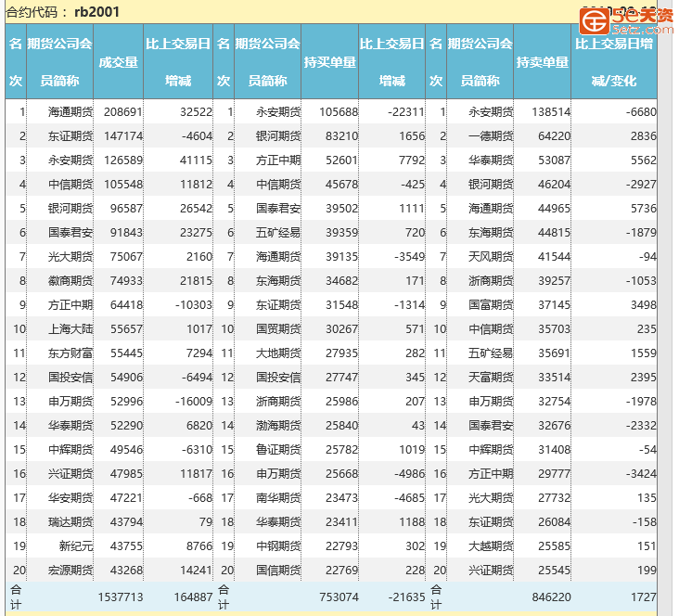The image size is (679, 616).
Task: Select 国富期货 in short positions
Action: pyautogui.click(x=491, y=305)
